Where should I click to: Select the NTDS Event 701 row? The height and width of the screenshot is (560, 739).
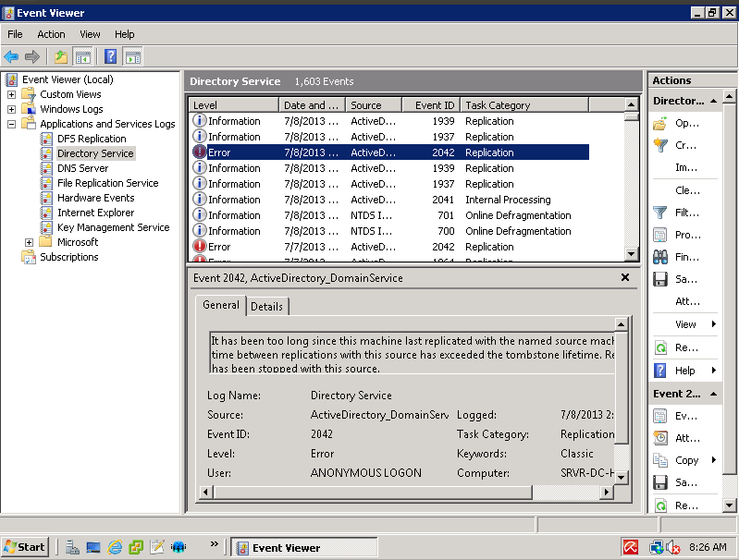(390, 215)
